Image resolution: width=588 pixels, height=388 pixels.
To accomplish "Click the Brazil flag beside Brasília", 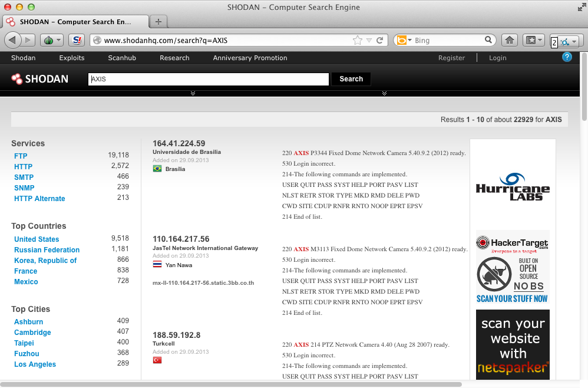I will click(x=157, y=169).
